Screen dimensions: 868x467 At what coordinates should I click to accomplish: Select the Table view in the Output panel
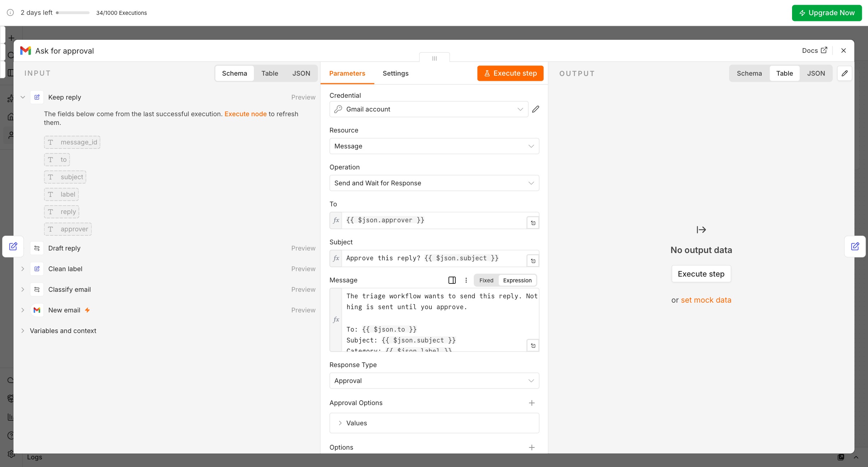(x=784, y=73)
